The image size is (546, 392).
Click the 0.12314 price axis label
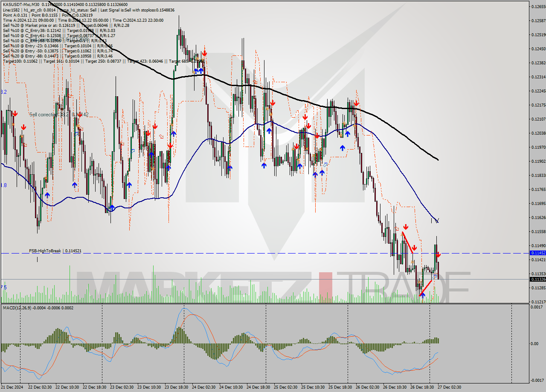(538, 77)
